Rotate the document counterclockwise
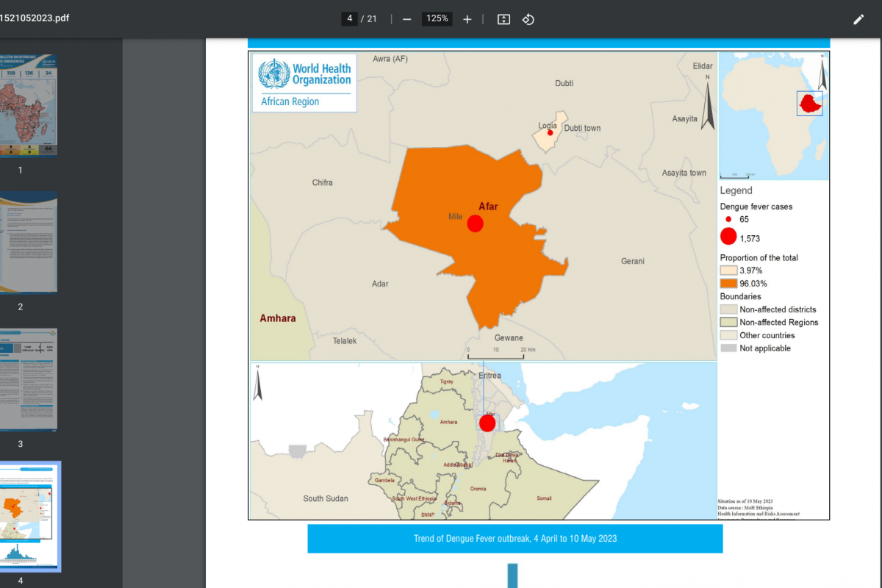882x588 pixels. (x=528, y=19)
